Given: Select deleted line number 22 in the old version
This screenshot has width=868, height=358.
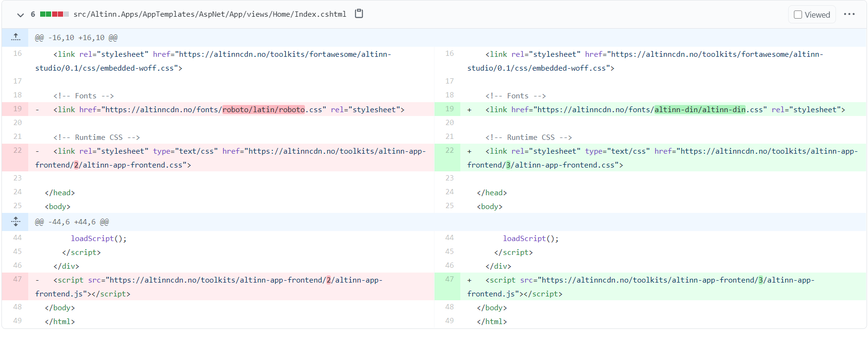Looking at the screenshot, I should (18, 150).
